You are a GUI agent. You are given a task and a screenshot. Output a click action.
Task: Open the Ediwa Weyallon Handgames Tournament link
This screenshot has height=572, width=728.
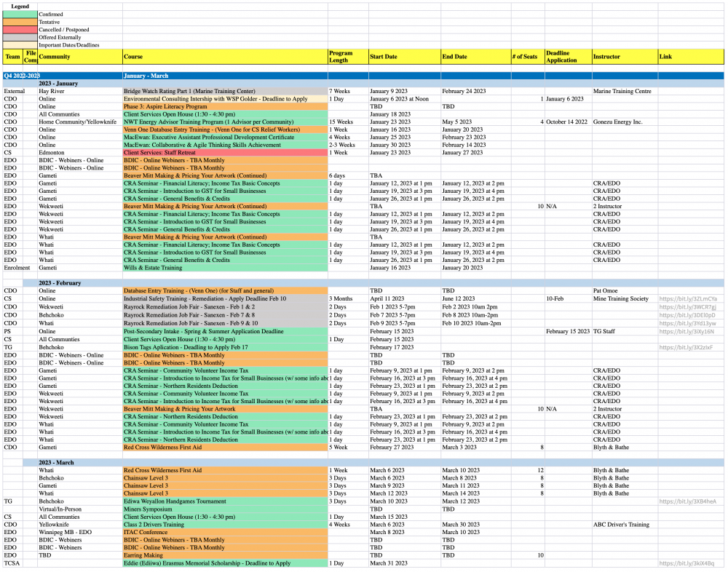687,501
